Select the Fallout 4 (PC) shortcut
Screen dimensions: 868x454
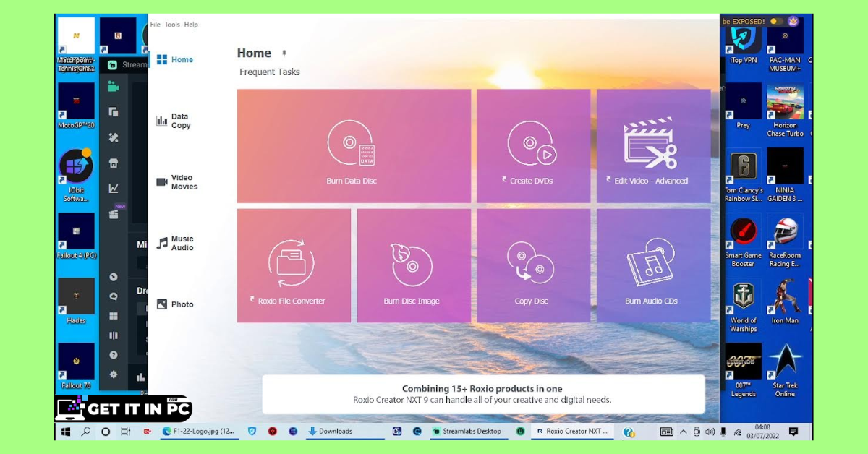tap(76, 236)
